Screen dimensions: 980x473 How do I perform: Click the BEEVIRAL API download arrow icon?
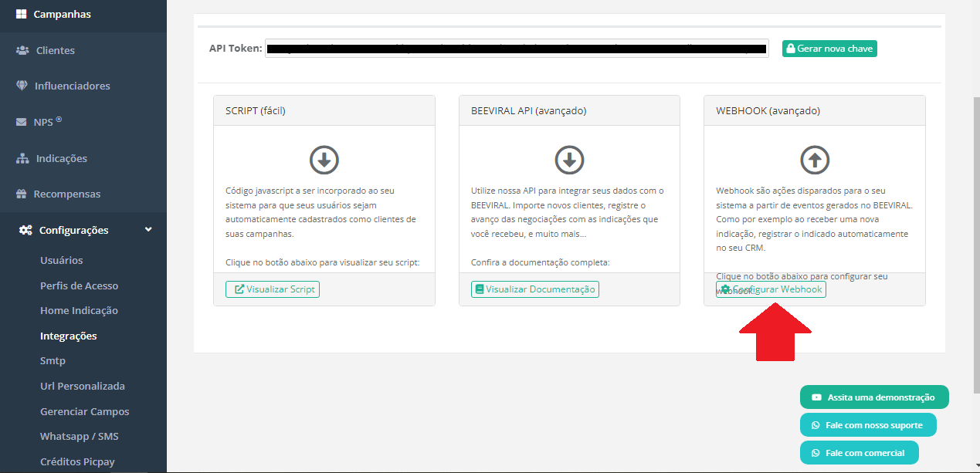point(570,160)
